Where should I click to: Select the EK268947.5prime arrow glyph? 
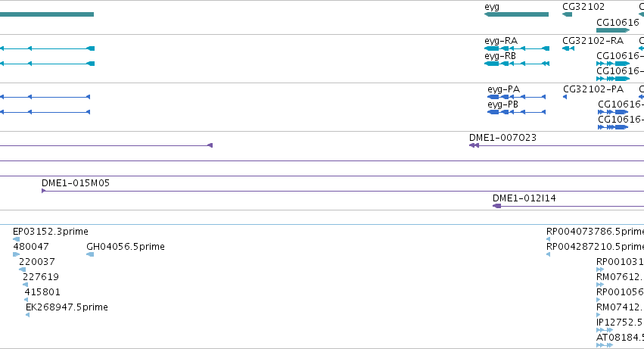27,315
